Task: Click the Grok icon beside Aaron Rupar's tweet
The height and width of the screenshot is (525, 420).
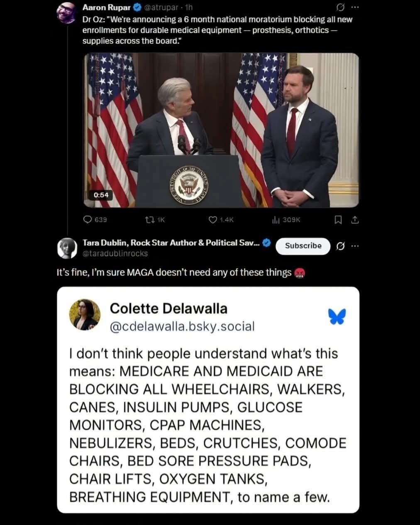Action: coord(340,7)
